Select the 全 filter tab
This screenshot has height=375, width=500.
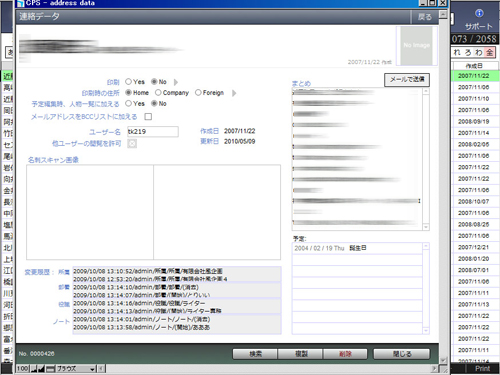(489, 52)
